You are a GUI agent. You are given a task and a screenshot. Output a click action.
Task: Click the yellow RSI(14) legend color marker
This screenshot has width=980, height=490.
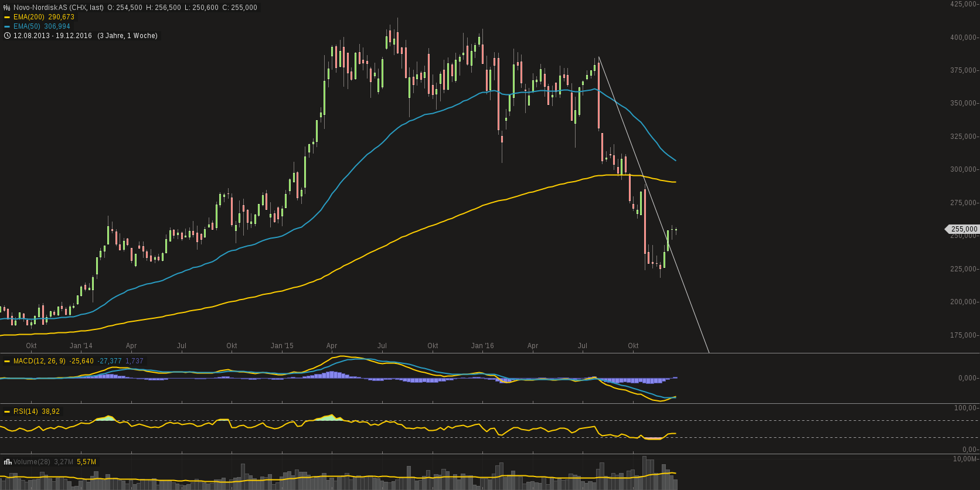tap(7, 412)
